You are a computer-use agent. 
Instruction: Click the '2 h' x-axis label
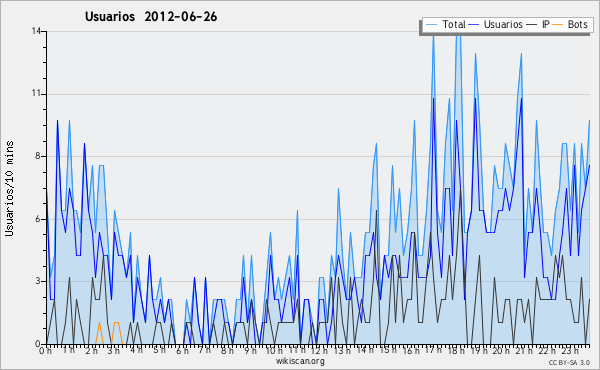tap(91, 350)
